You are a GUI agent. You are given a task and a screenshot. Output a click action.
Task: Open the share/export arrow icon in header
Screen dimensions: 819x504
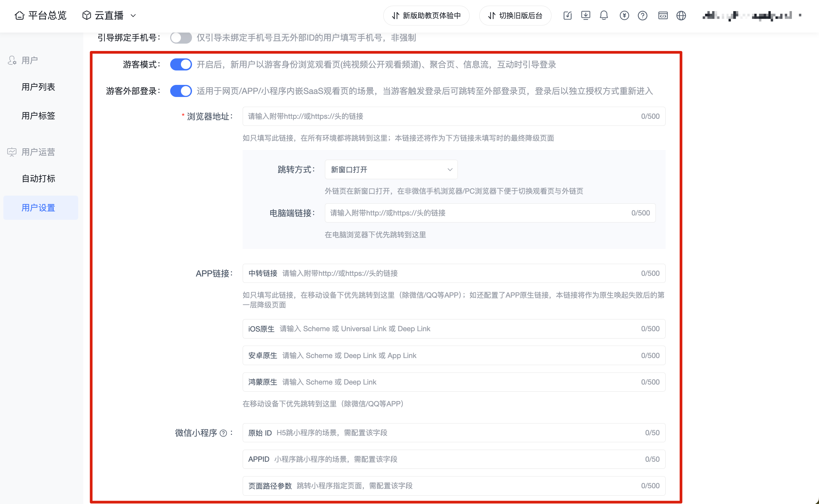pyautogui.click(x=567, y=15)
